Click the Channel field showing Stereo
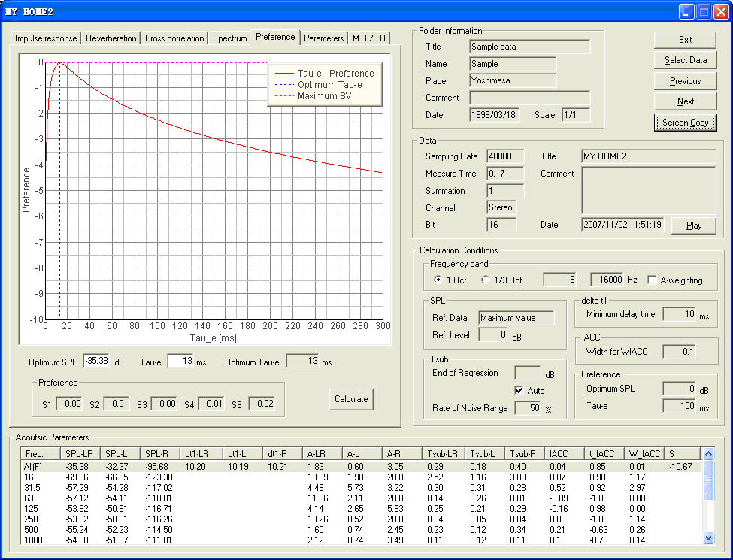 point(501,207)
